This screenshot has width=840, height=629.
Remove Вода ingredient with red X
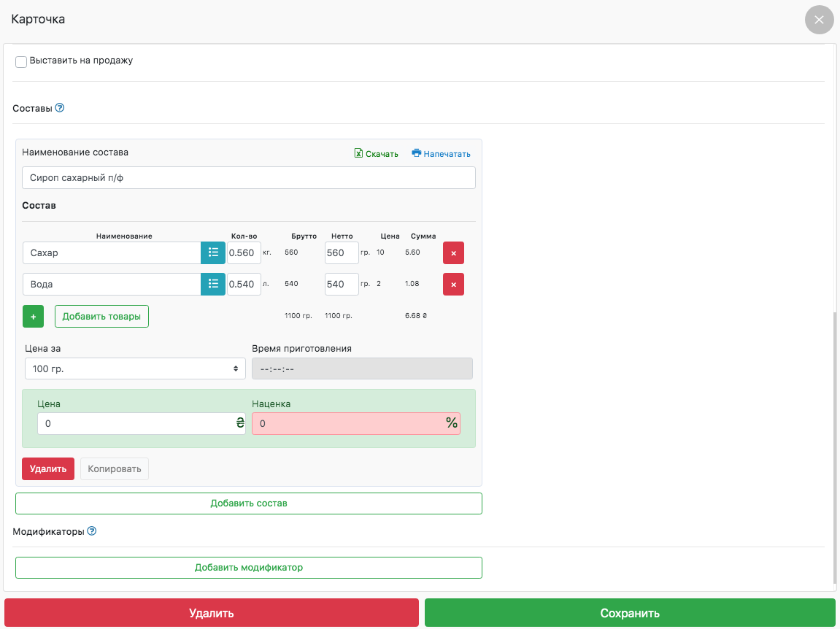(x=453, y=284)
